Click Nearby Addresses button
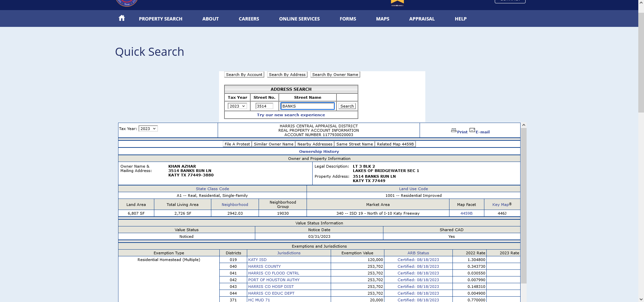 pyautogui.click(x=315, y=144)
